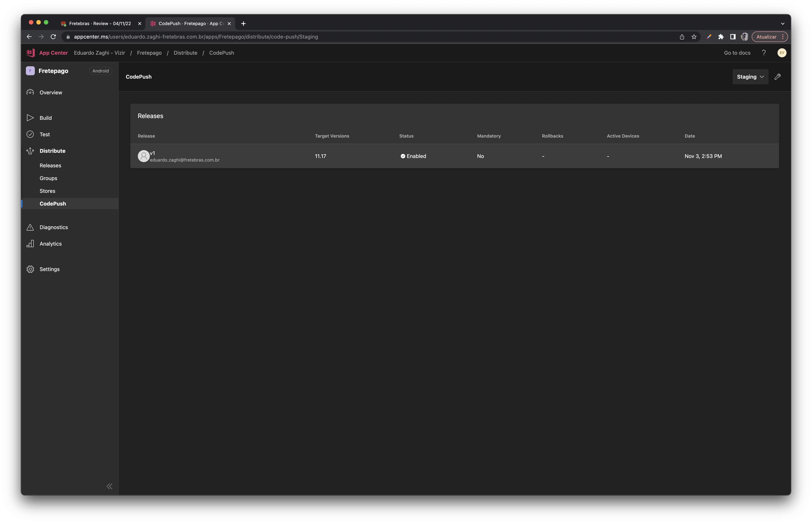
Task: Select Releases under Distribute
Action: coord(50,165)
